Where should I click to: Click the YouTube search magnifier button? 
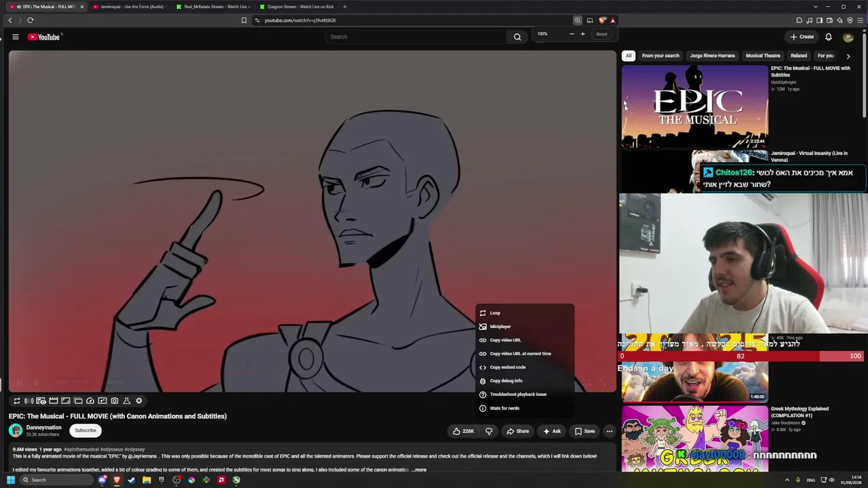click(517, 37)
